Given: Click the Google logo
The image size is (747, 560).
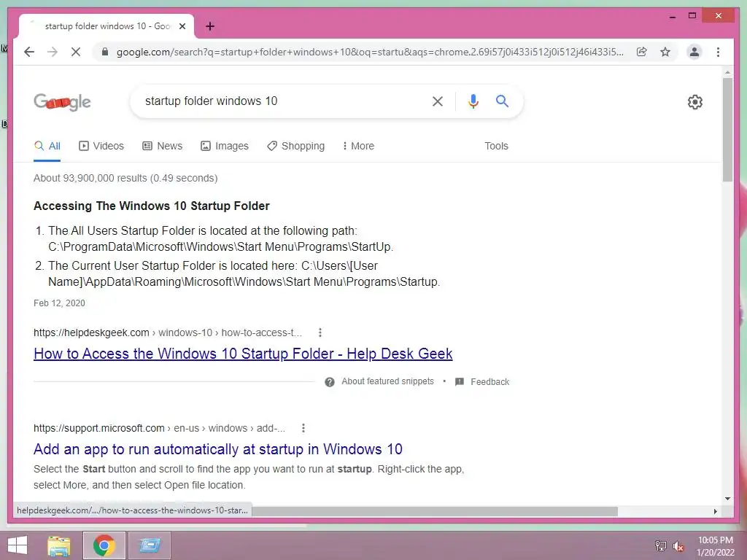Looking at the screenshot, I should click(63, 101).
